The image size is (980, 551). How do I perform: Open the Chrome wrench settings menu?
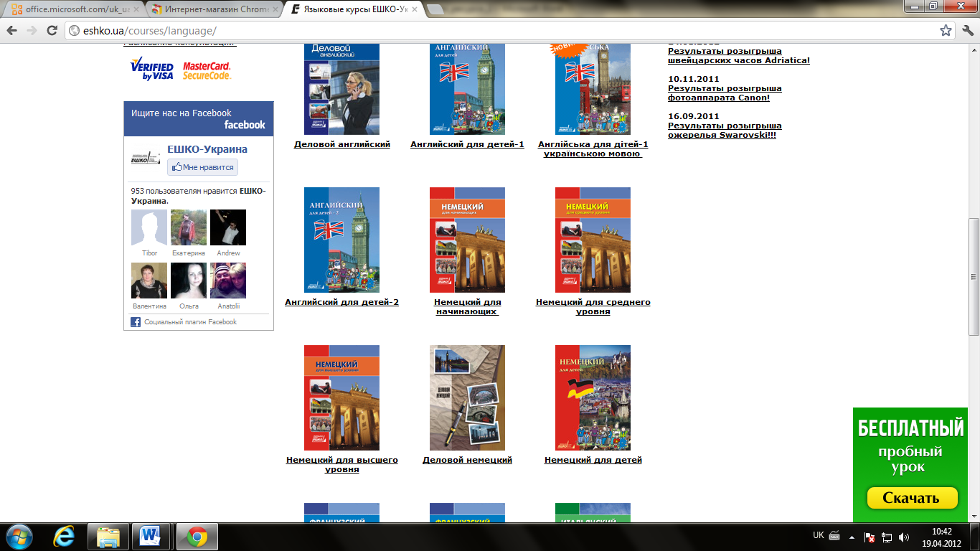coord(966,31)
